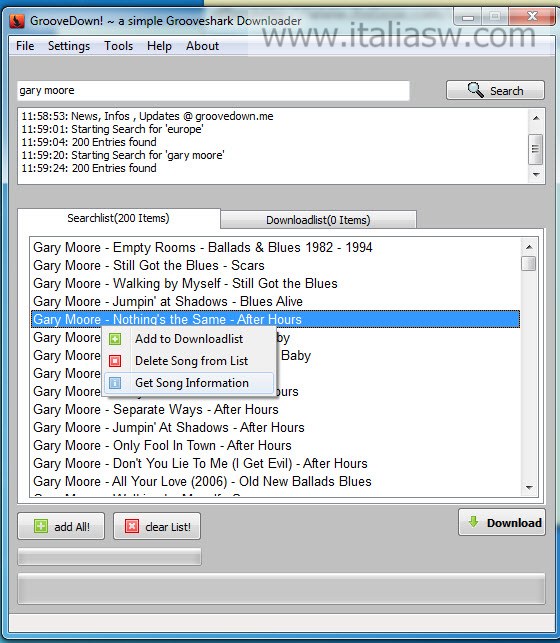The width and height of the screenshot is (560, 643).
Task: Click song list scrollbar up arrow
Action: [529, 247]
